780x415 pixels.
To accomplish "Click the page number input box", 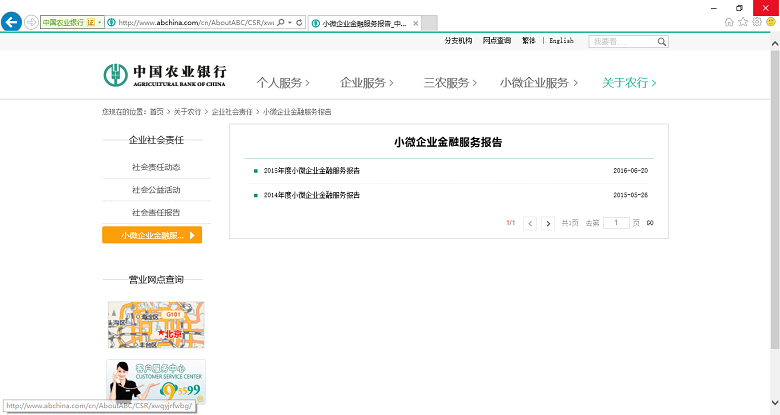I will pos(616,223).
